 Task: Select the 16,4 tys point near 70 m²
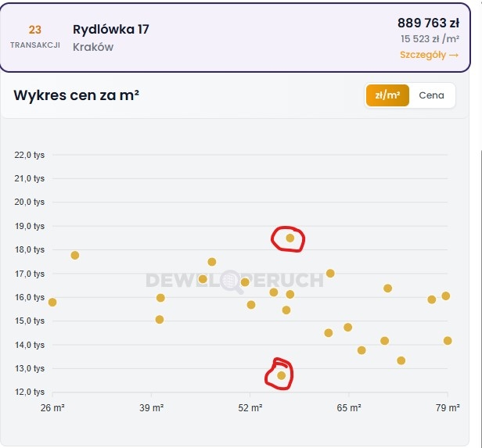(x=387, y=289)
